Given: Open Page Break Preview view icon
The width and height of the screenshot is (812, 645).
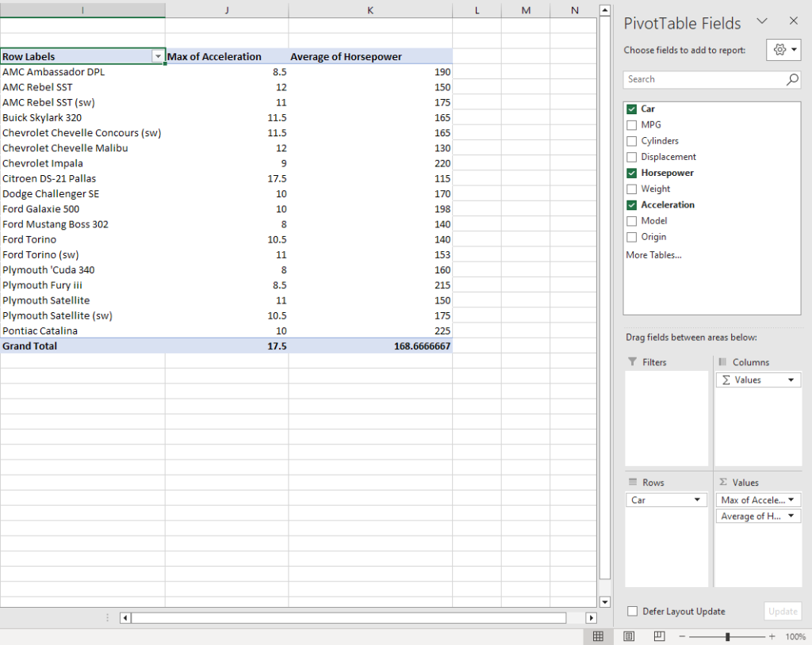Looking at the screenshot, I should tap(658, 636).
